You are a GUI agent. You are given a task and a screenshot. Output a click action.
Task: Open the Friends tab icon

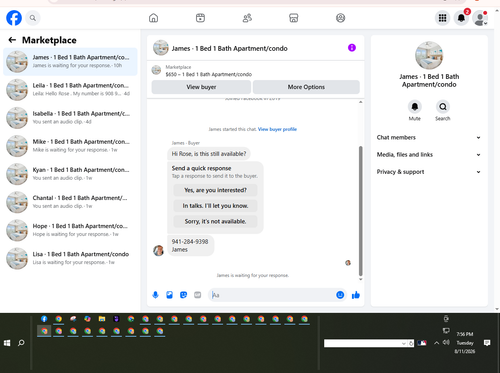(x=247, y=18)
